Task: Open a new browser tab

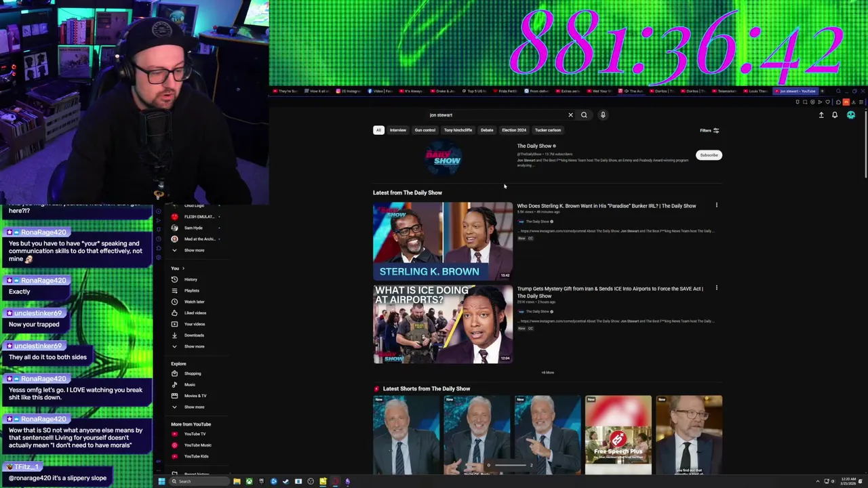Action: pos(822,91)
